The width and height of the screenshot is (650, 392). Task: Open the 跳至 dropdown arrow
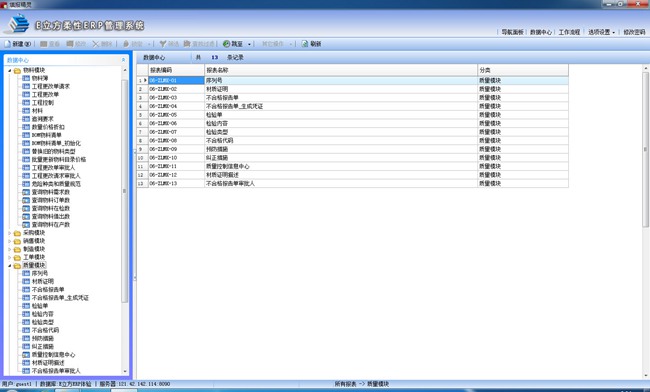click(249, 44)
